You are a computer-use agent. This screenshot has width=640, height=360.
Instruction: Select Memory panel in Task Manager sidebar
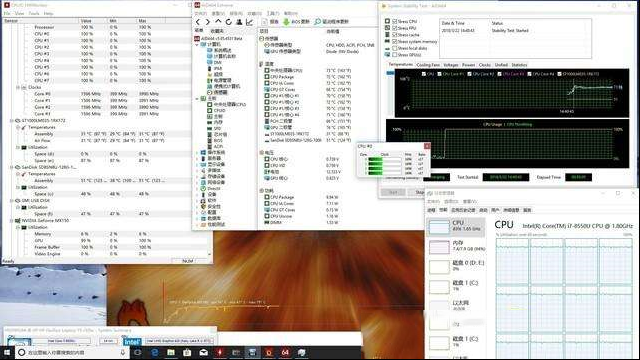pyautogui.click(x=456, y=246)
